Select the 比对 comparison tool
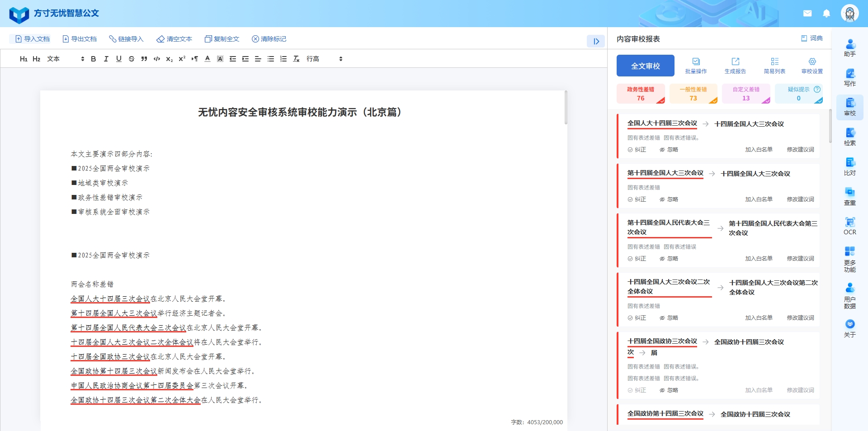This screenshot has width=868, height=431. pyautogui.click(x=850, y=166)
